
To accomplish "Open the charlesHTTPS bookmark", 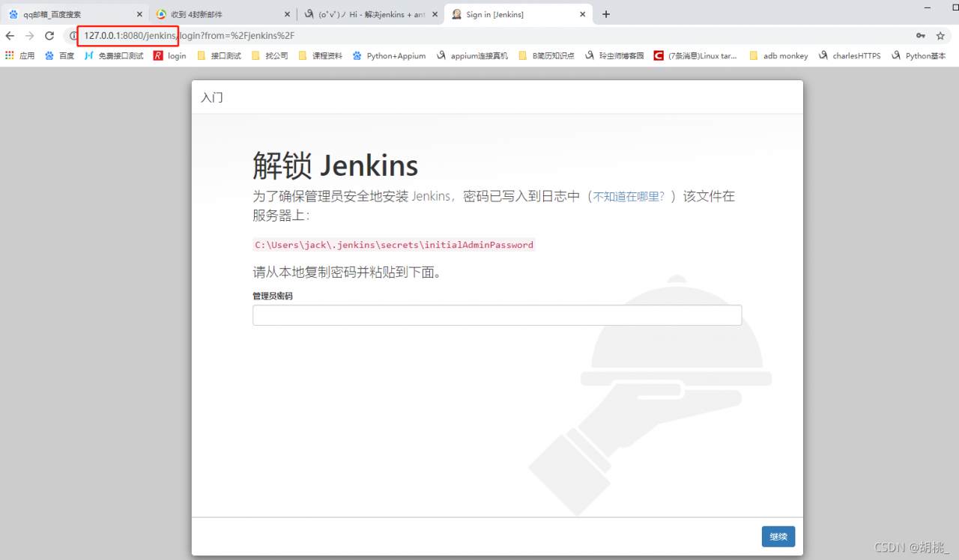I will pos(850,55).
